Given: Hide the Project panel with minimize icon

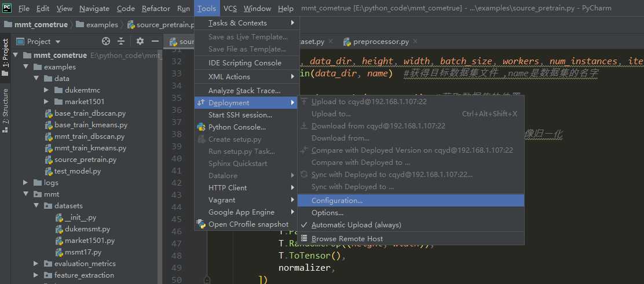Looking at the screenshot, I should point(155,41).
